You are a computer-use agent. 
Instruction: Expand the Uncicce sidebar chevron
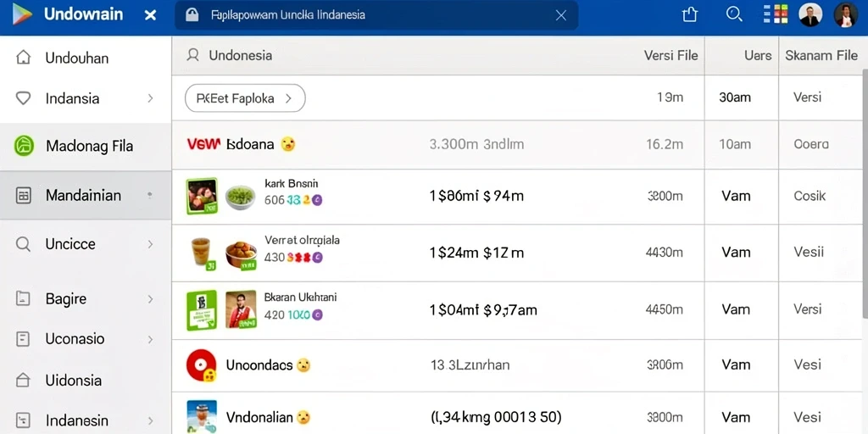(150, 244)
